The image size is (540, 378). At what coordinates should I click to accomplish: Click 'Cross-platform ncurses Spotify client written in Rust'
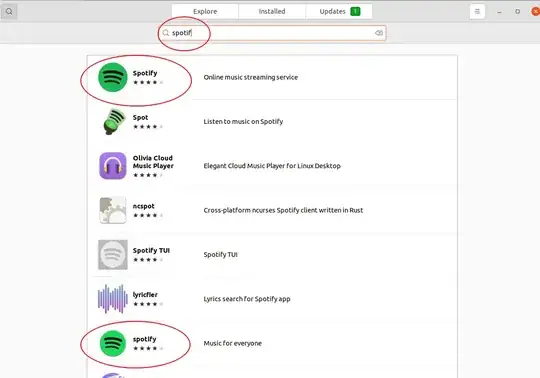[x=283, y=210]
